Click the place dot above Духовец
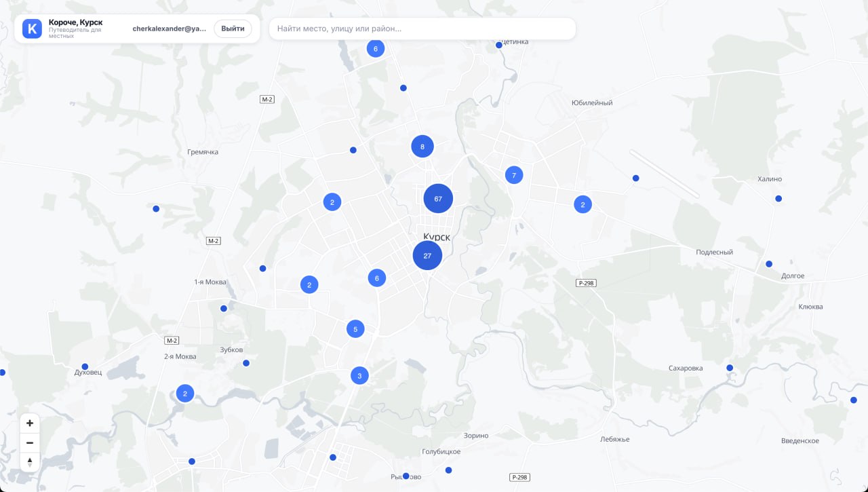This screenshot has height=492, width=868. [85, 366]
